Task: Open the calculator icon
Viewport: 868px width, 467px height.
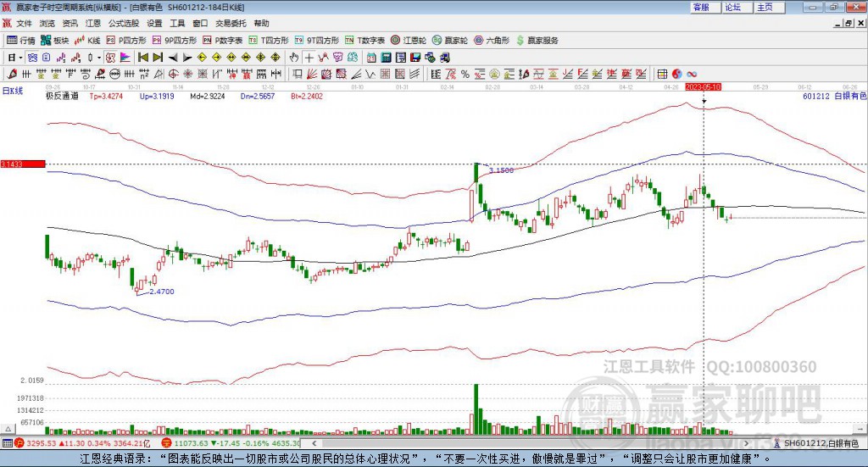Action: pos(386,58)
